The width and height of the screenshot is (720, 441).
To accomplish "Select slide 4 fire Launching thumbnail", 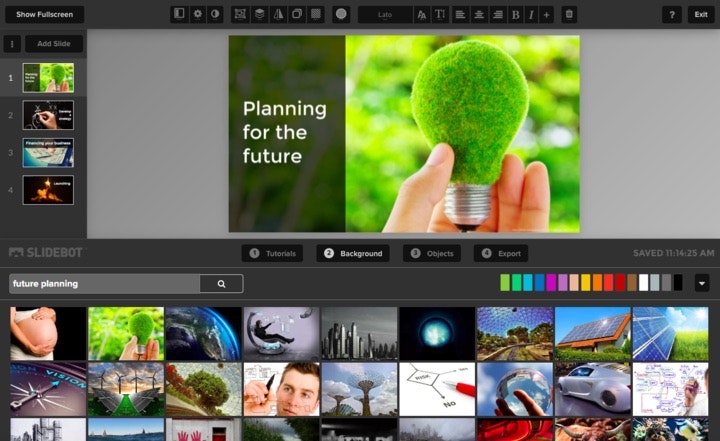I will coord(48,190).
